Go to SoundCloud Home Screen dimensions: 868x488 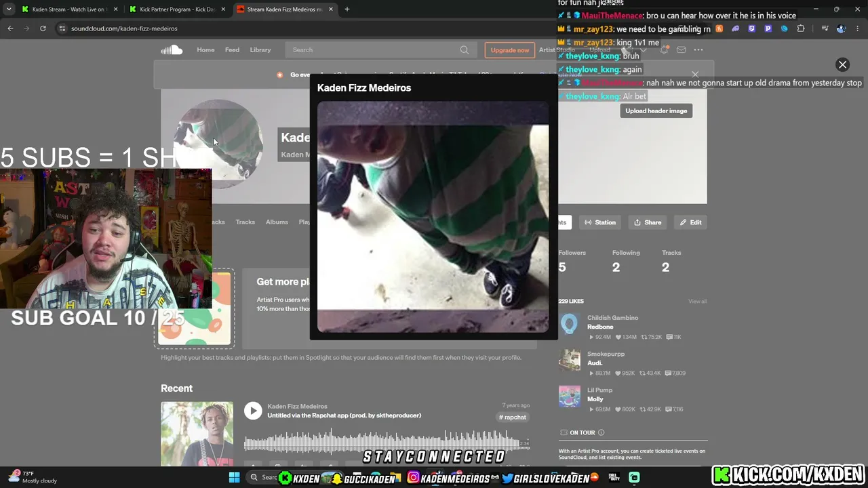pyautogui.click(x=205, y=49)
